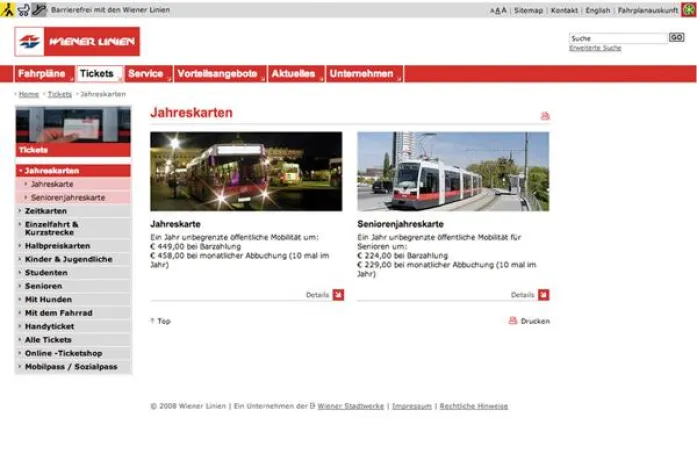This screenshot has width=697, height=475.
Task: Expand the Kinder & Jugendliche sidebar item
Action: point(73,259)
